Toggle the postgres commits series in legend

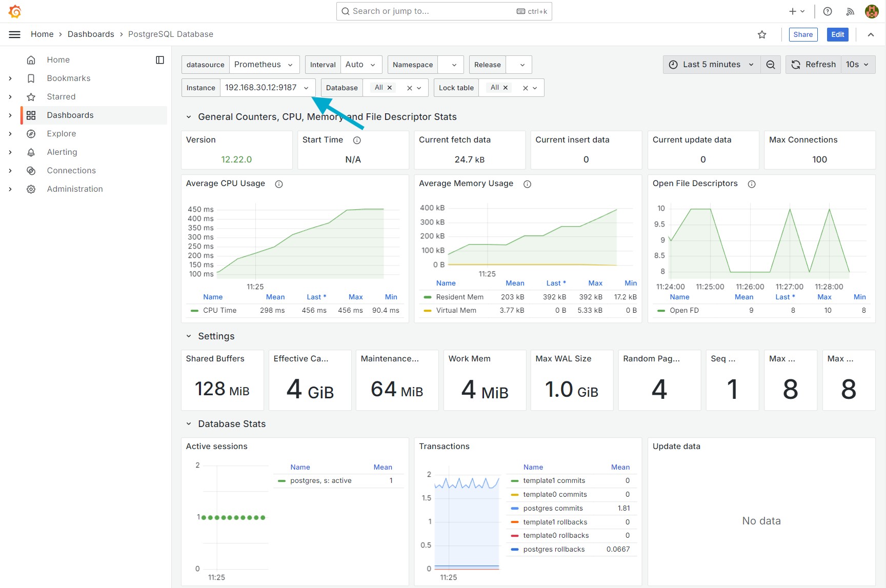[x=553, y=509]
